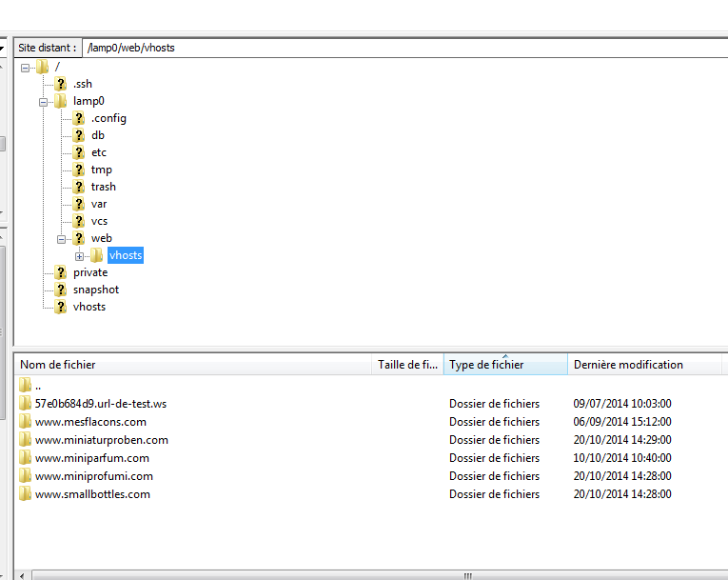Expand the selected vhosts folder node
Image resolution: width=728 pixels, height=580 pixels.
[x=79, y=256]
